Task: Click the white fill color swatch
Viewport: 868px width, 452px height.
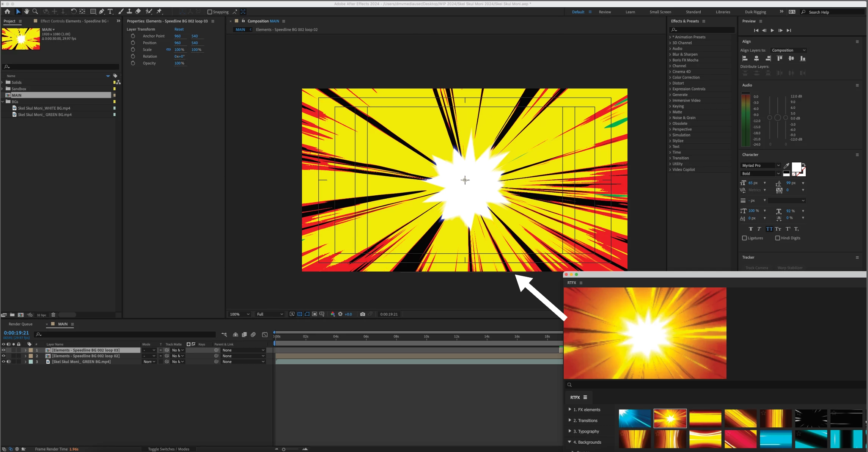Action: coord(796,167)
